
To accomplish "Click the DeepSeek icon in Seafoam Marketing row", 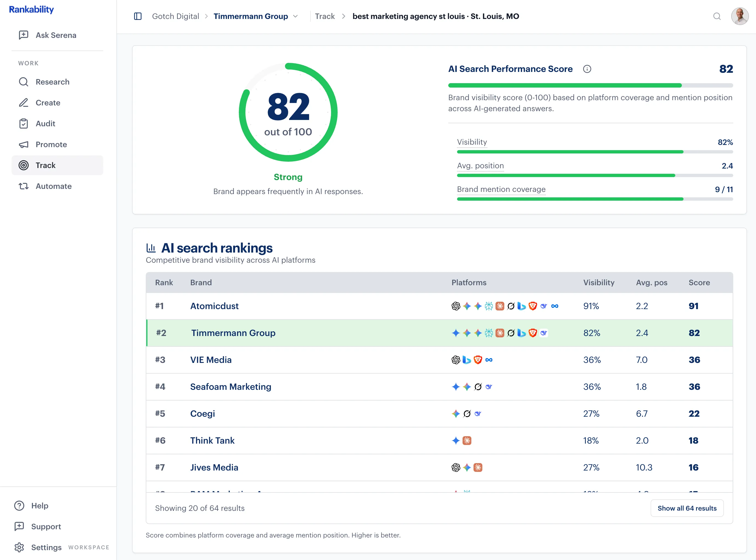I will click(489, 387).
